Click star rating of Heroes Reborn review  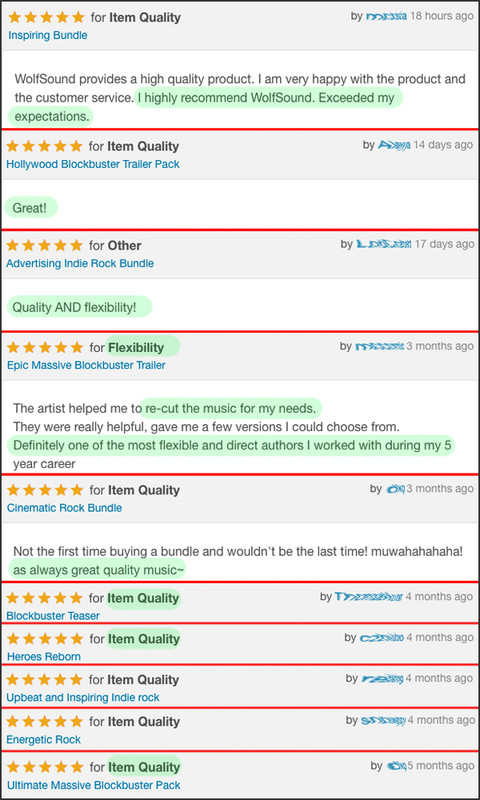pyautogui.click(x=45, y=639)
